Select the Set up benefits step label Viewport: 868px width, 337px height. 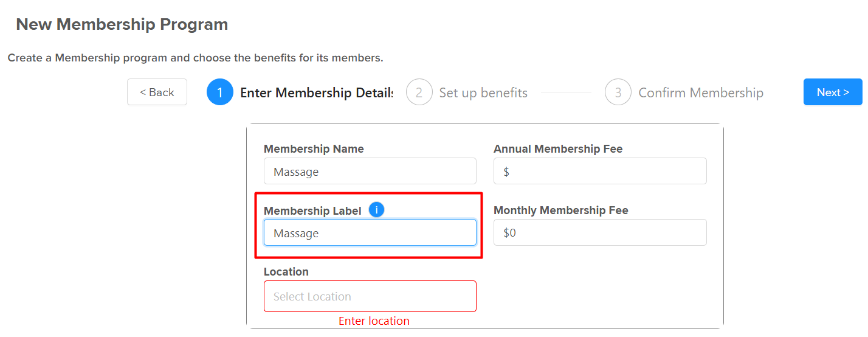483,92
